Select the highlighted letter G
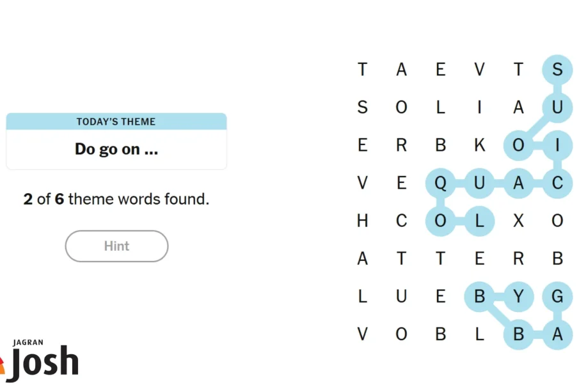Viewport: 579px width, 392px height. tap(557, 297)
